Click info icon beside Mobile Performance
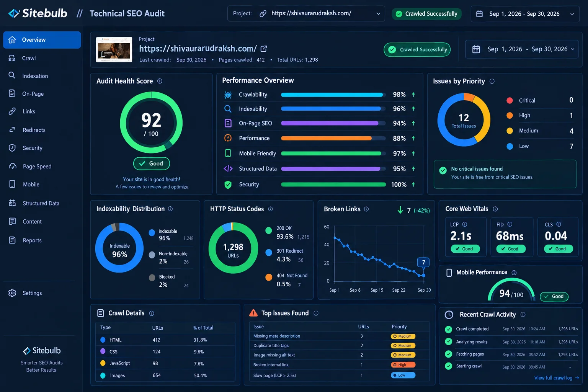The width and height of the screenshot is (588, 392). click(x=514, y=273)
